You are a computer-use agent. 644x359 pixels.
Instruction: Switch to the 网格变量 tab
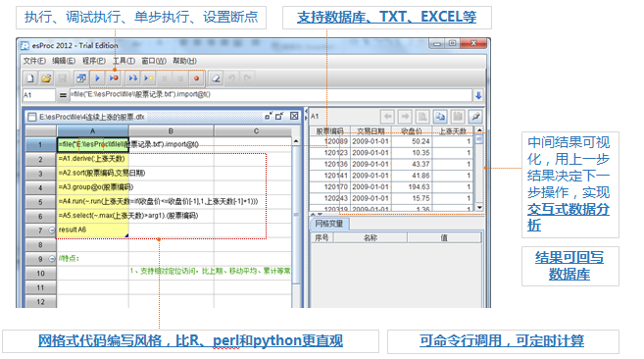click(329, 224)
